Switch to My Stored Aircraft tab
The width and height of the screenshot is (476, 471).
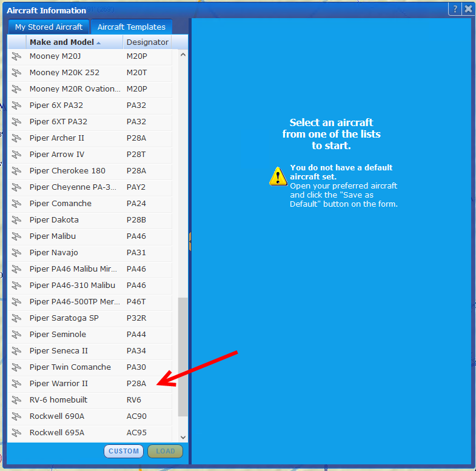[49, 27]
